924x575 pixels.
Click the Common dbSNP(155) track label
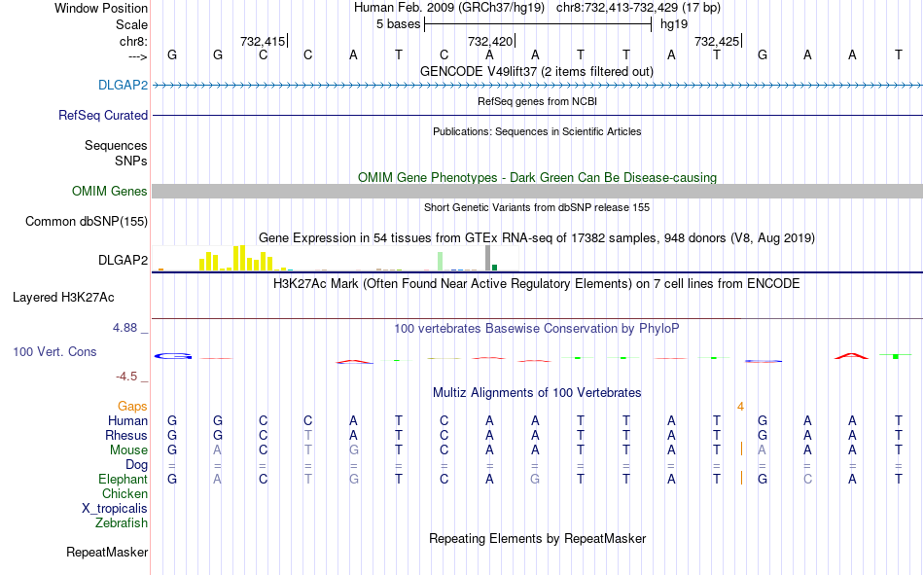[x=86, y=221]
